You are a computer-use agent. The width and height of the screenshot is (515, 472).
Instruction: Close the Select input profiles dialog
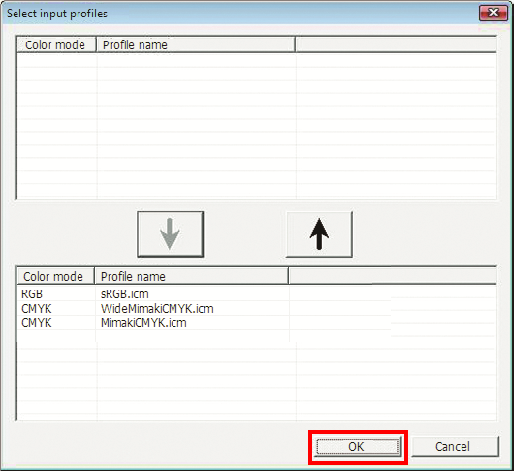(493, 13)
